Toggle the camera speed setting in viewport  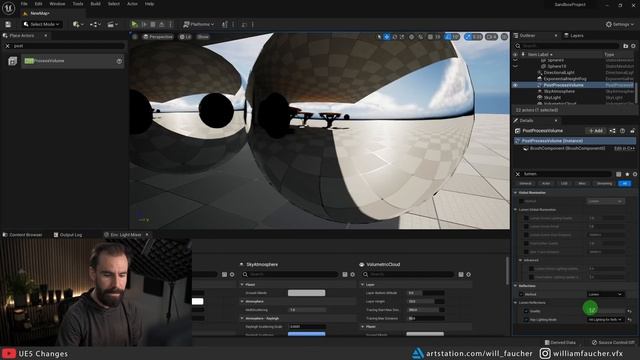pyautogui.click(x=491, y=37)
